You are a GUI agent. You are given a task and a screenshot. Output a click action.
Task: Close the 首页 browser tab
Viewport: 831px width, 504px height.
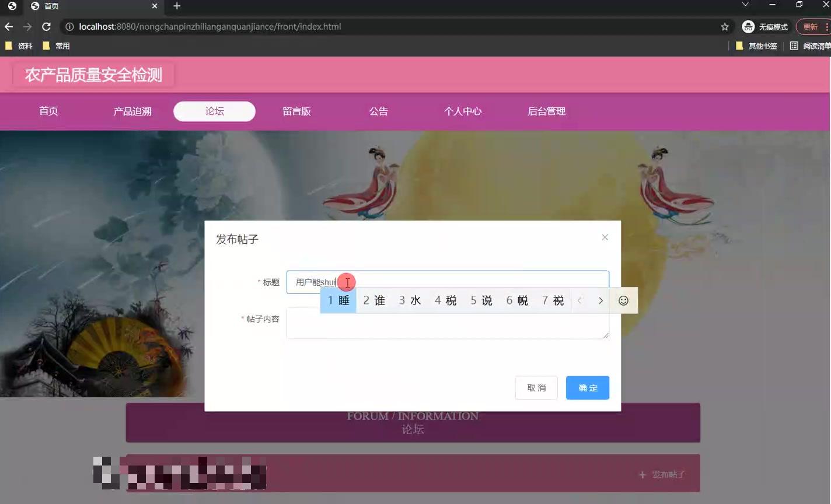[155, 6]
